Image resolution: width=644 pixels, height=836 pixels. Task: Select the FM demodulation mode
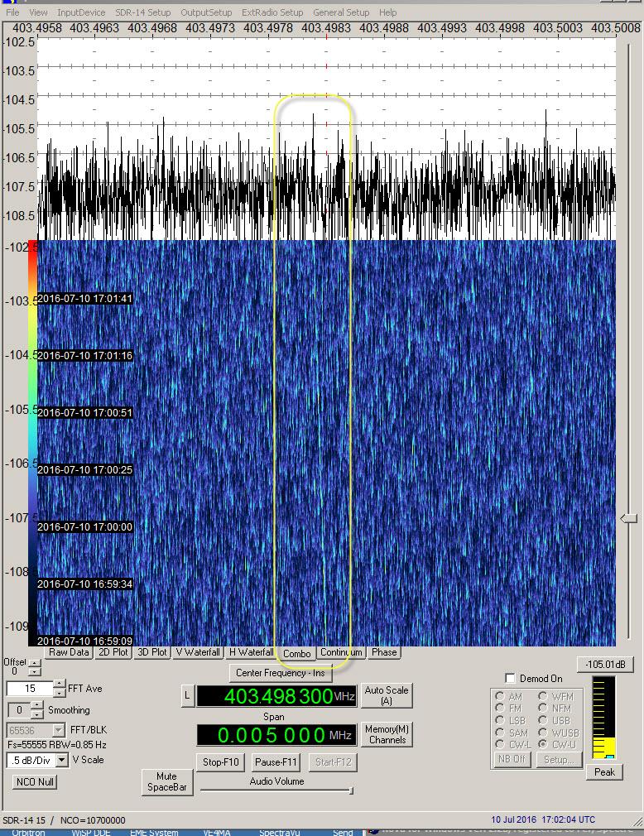click(x=500, y=708)
